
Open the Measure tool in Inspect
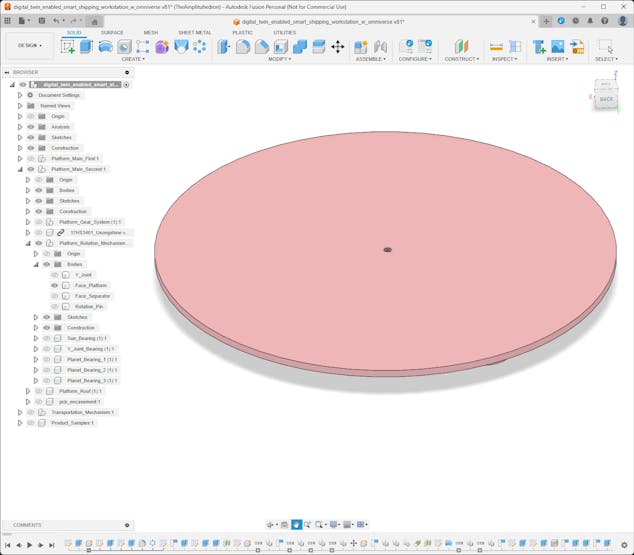pyautogui.click(x=496, y=46)
